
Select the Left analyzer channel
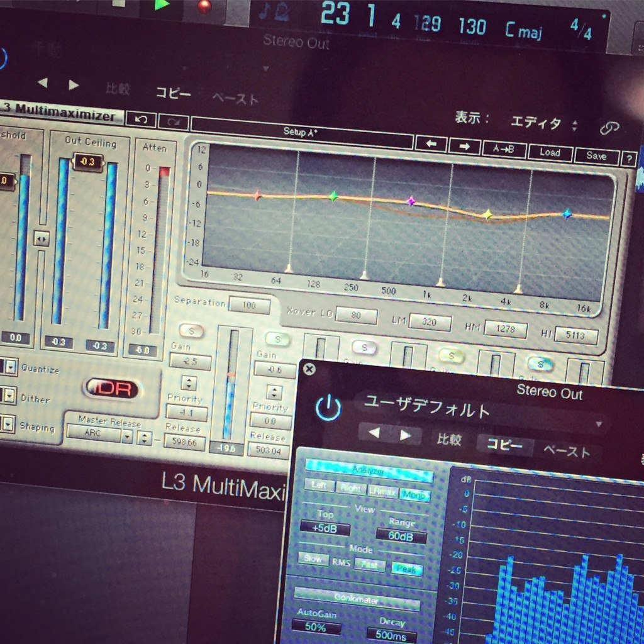tap(319, 485)
